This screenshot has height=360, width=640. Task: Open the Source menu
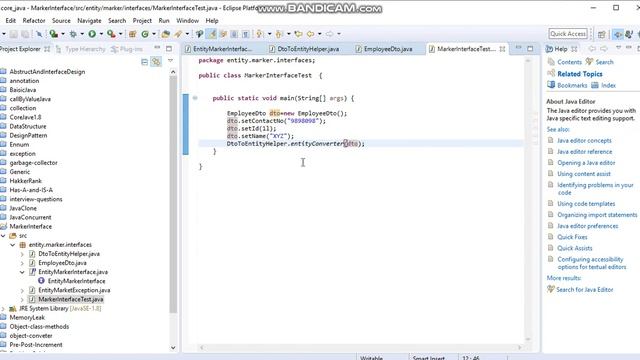(x=61, y=20)
